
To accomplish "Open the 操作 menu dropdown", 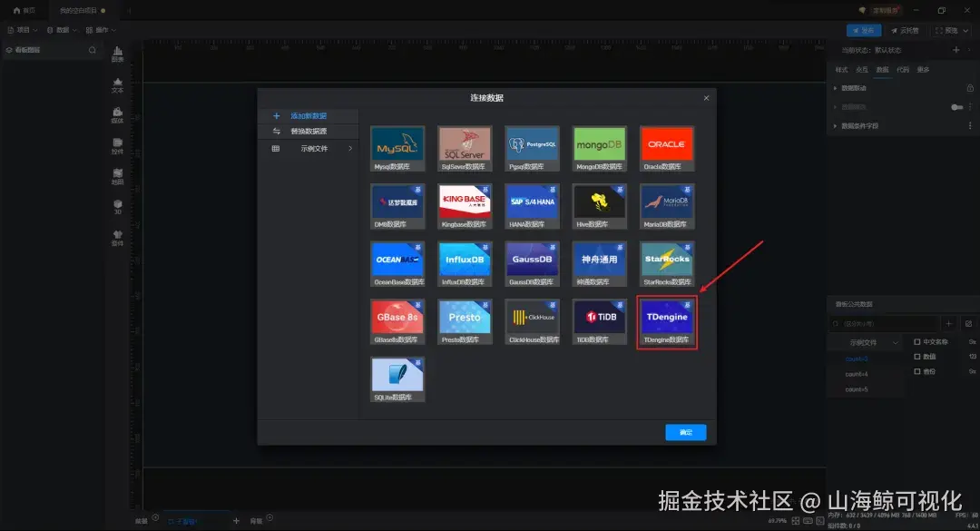I will click(x=102, y=30).
